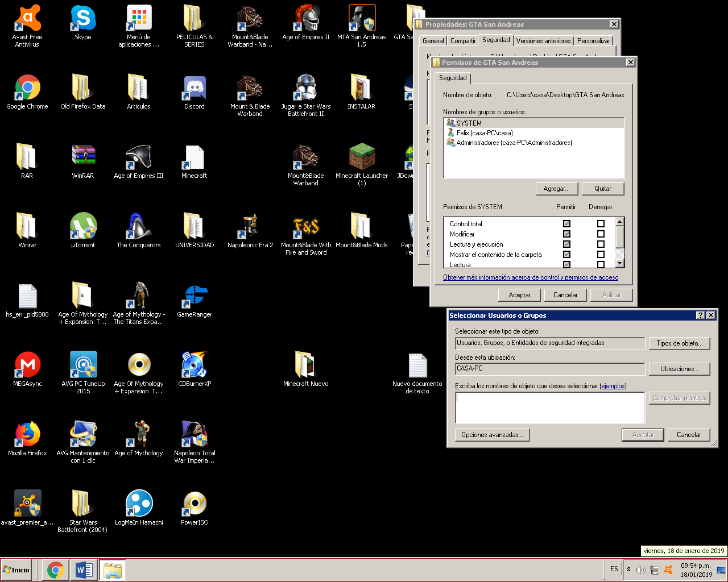This screenshot has width=728, height=582.
Task: Select the Seguridad tab in Propiedades window
Action: point(496,40)
